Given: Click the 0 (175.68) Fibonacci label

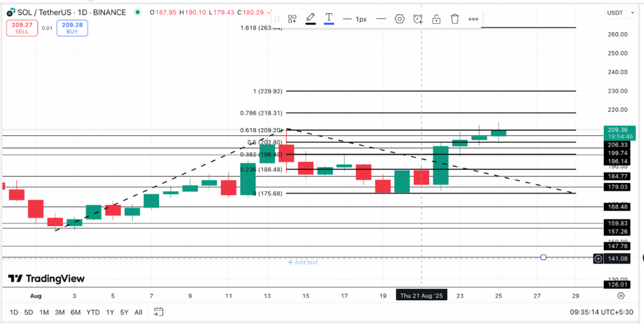Looking at the screenshot, I should pyautogui.click(x=268, y=193).
